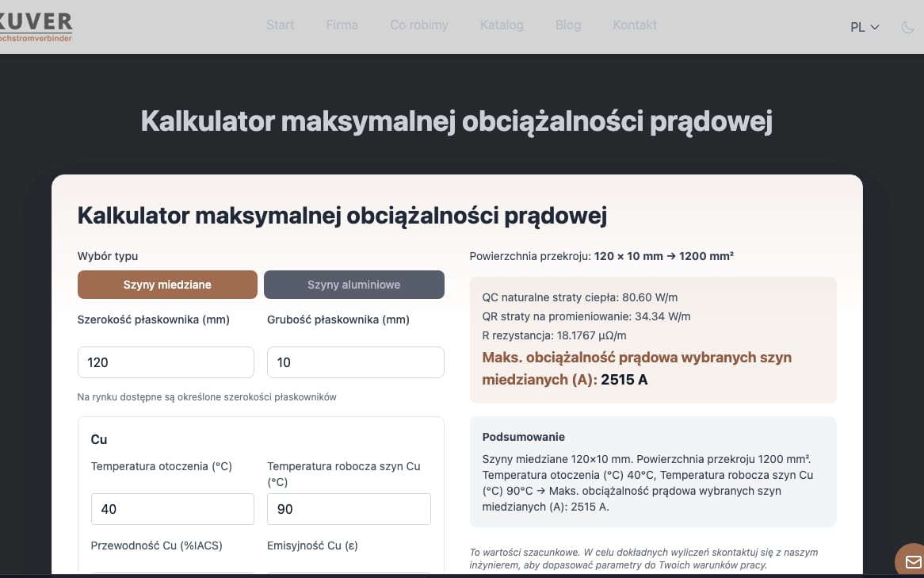The height and width of the screenshot is (578, 924).
Task: Click the Wybór typu label
Action: click(x=108, y=256)
